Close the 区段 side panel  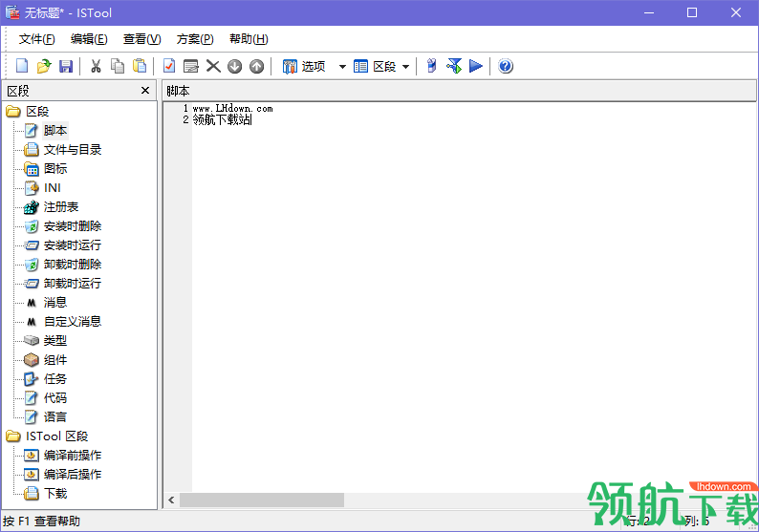[x=145, y=91]
